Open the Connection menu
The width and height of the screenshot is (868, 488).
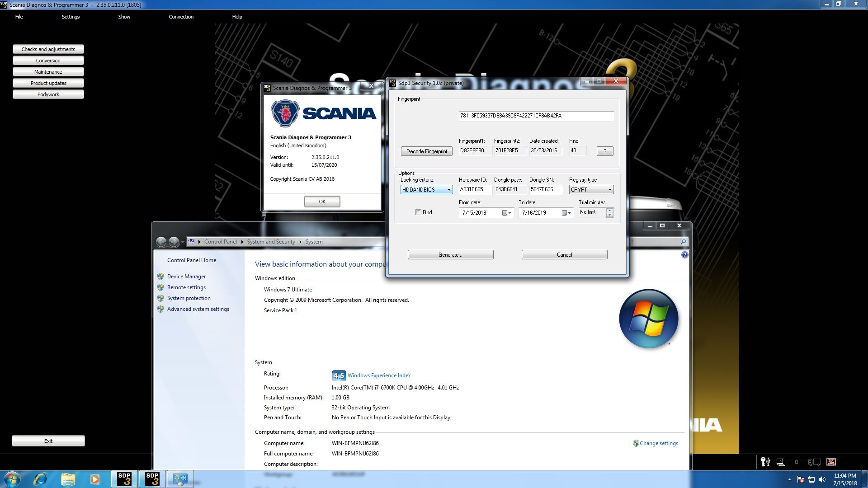tap(181, 17)
